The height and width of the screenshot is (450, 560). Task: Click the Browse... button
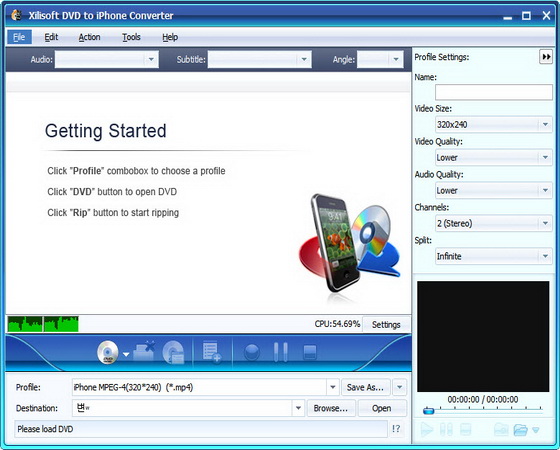331,408
